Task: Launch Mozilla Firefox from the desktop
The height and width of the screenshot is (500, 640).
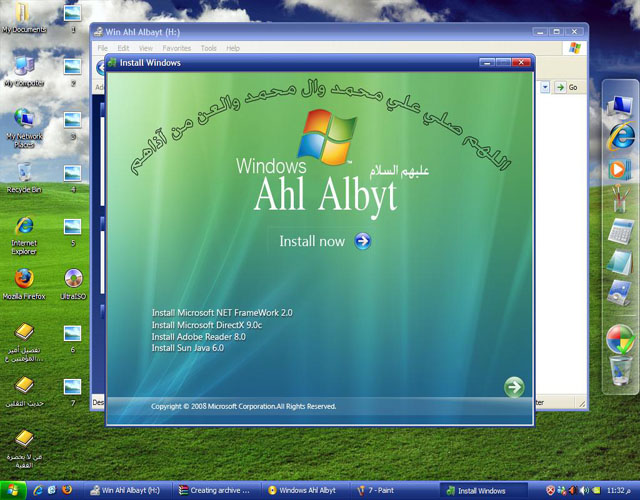Action: (24, 284)
